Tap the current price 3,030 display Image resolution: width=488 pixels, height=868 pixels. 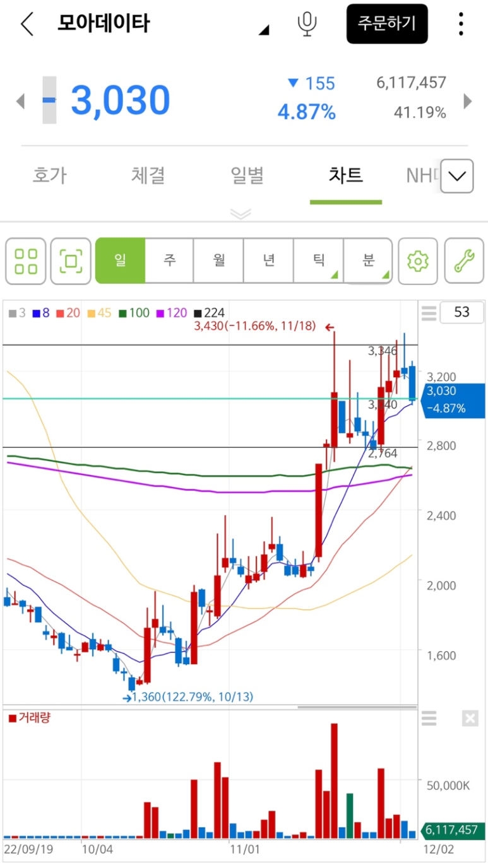pos(120,100)
